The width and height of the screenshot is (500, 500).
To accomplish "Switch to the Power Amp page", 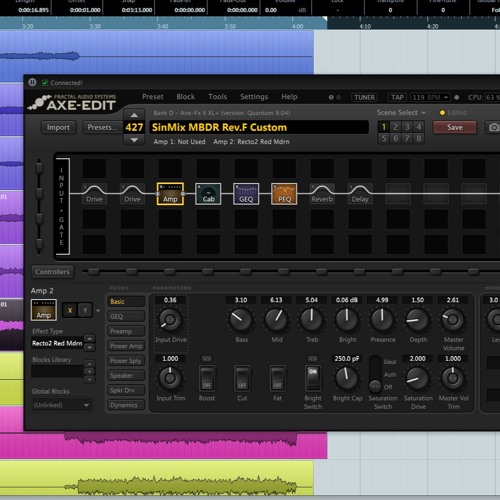I will click(126, 346).
